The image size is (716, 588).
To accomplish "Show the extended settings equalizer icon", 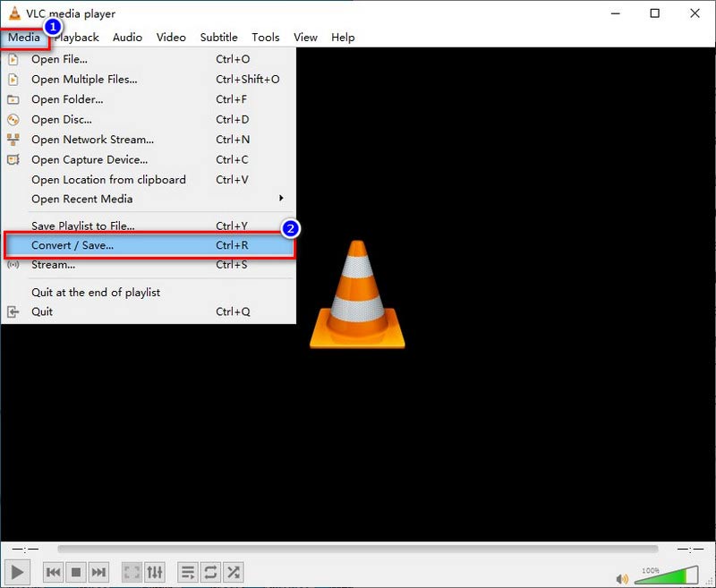I will click(155, 572).
